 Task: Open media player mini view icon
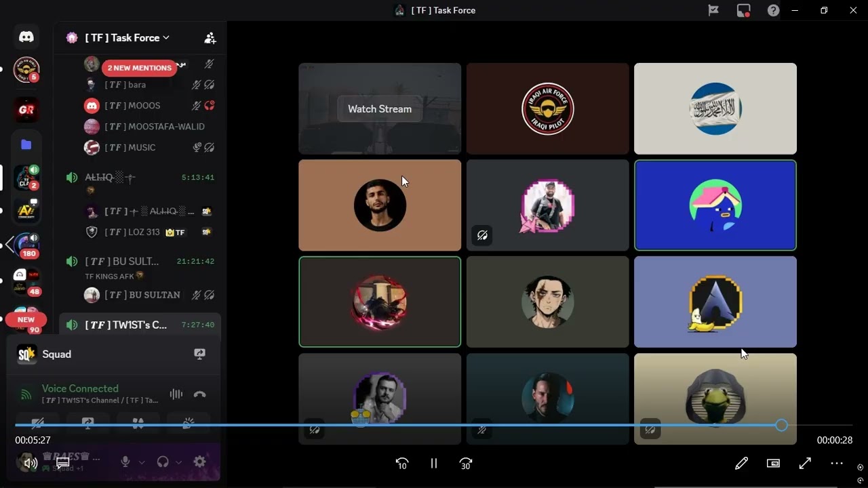(x=773, y=464)
